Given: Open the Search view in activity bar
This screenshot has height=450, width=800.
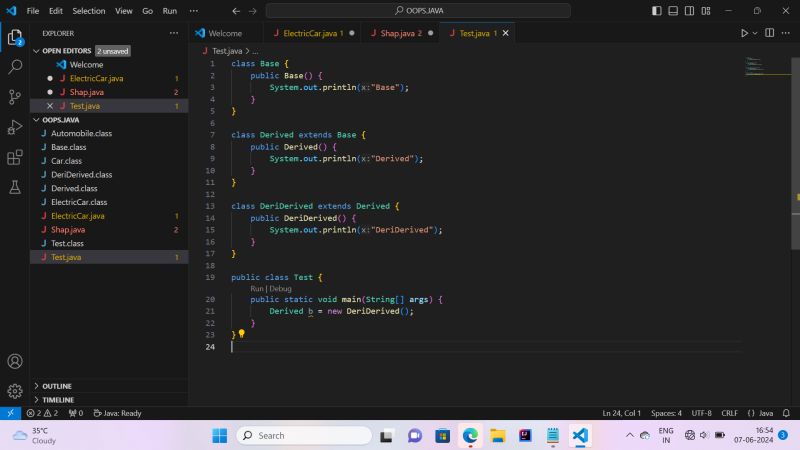Looking at the screenshot, I should [15, 67].
